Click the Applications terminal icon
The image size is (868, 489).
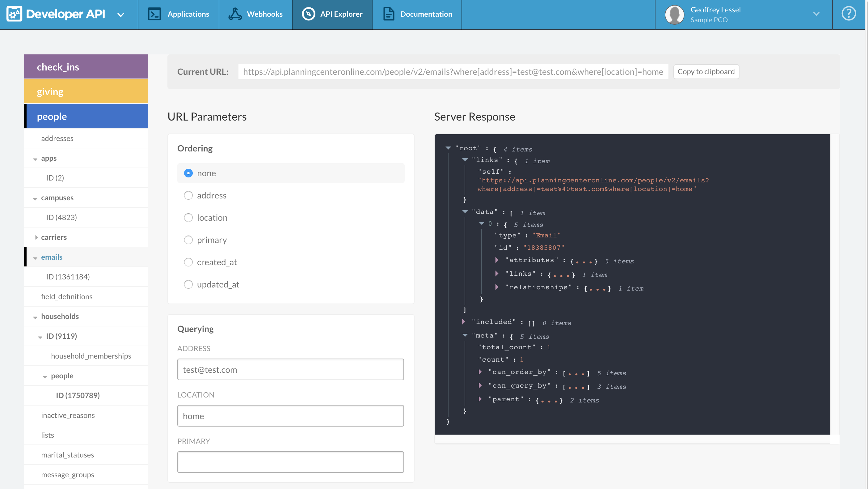(x=154, y=14)
